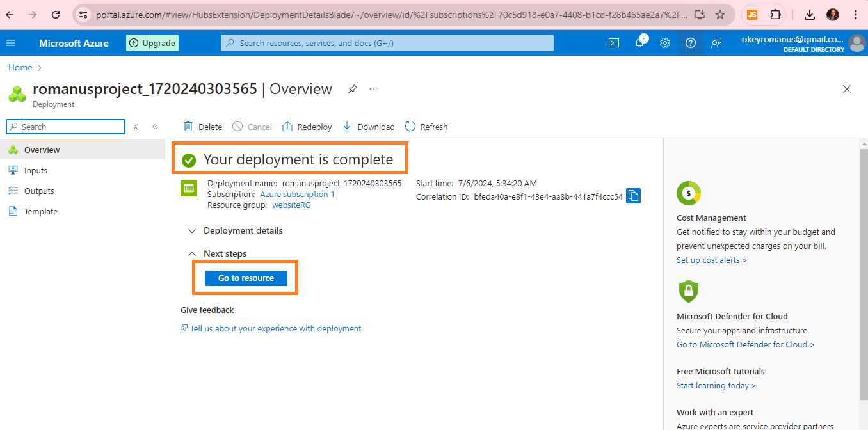Open Chrome three-dot menu
Image resolution: width=868 pixels, height=430 pixels.
pos(856,14)
